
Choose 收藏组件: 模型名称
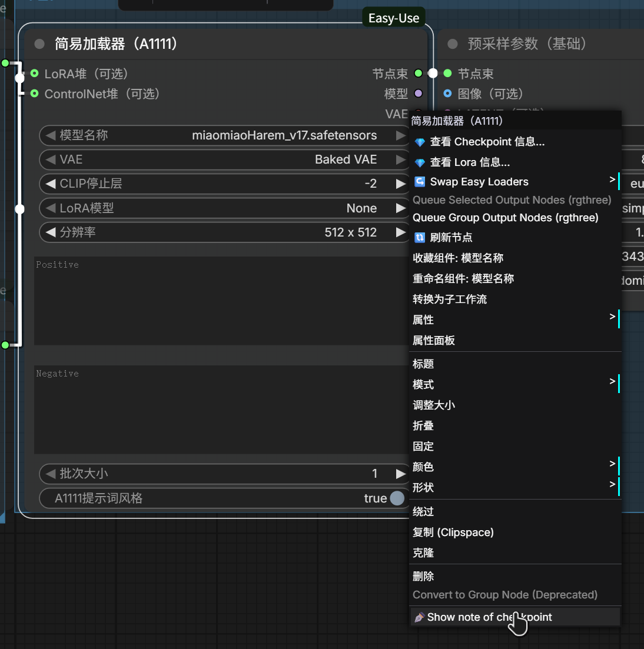click(514, 258)
